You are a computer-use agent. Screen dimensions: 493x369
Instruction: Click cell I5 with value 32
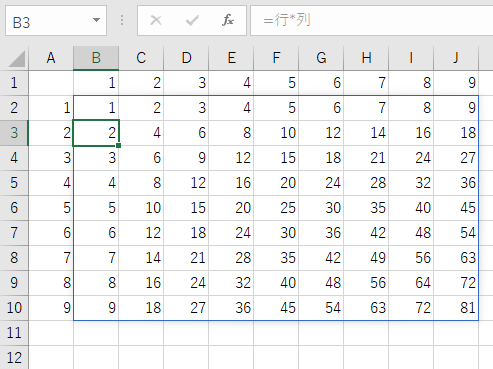(411, 183)
